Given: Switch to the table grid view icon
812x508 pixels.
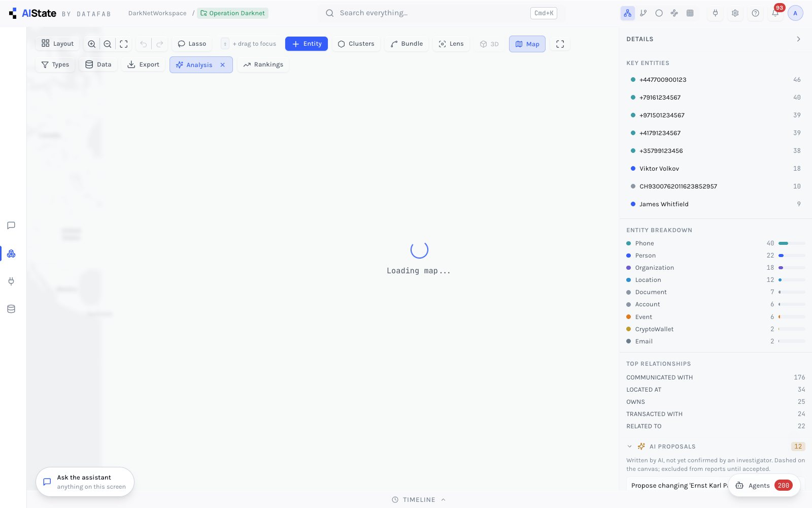Looking at the screenshot, I should pyautogui.click(x=690, y=13).
